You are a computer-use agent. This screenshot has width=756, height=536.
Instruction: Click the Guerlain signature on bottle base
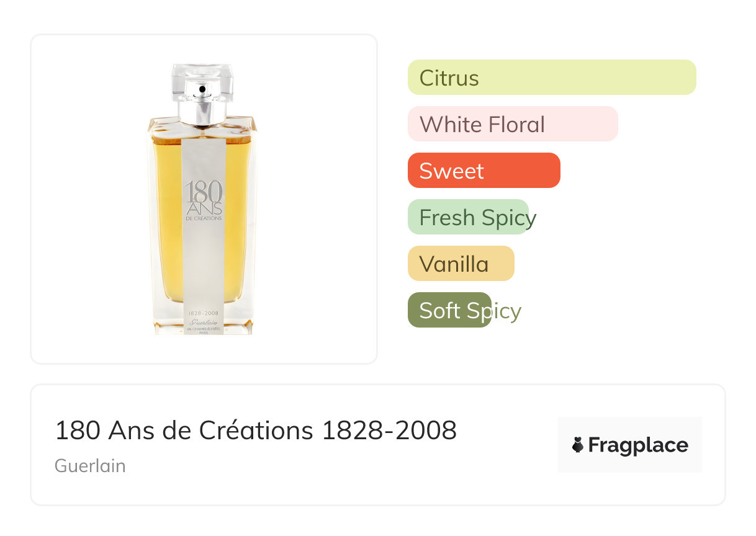(203, 323)
